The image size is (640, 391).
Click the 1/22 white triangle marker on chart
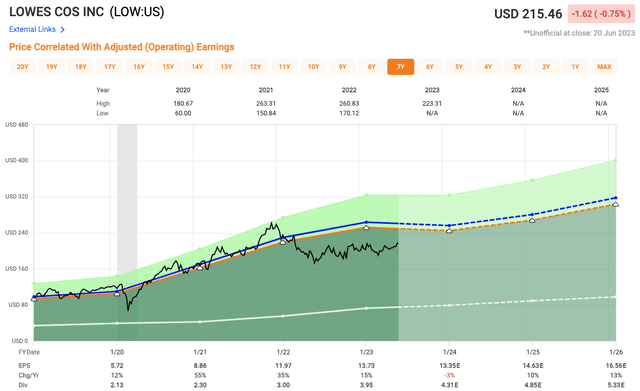[x=283, y=242]
